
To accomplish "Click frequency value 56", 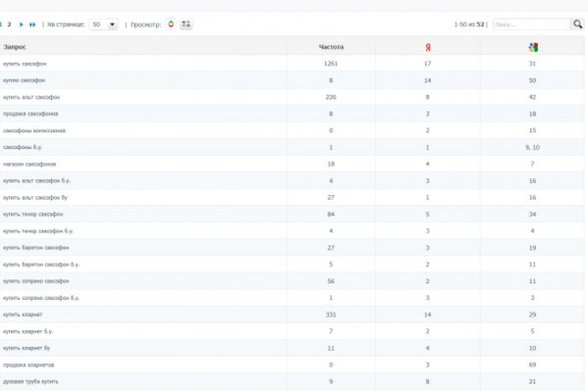I will pos(331,281).
